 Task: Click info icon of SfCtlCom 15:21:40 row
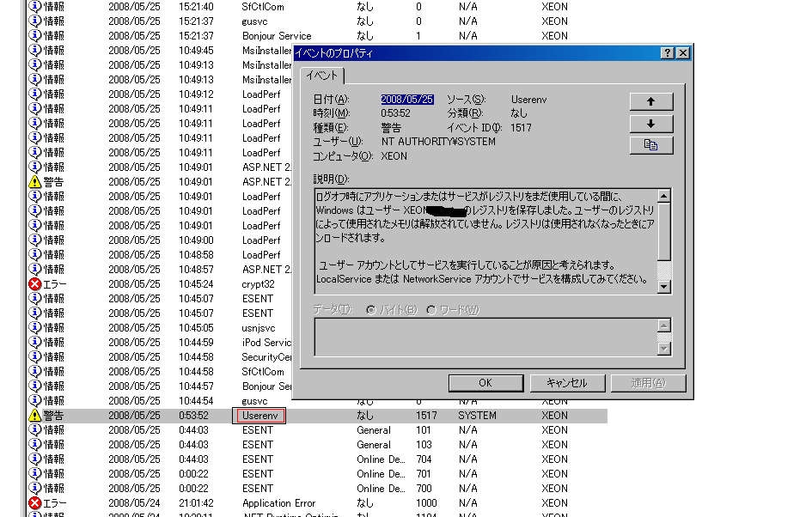(x=34, y=7)
